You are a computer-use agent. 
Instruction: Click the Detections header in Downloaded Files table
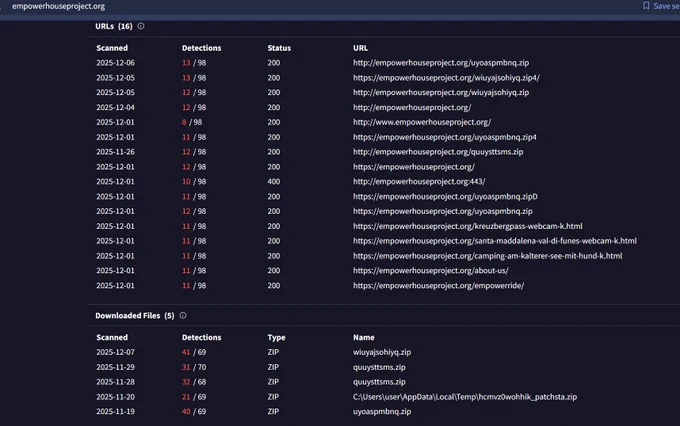tap(202, 337)
